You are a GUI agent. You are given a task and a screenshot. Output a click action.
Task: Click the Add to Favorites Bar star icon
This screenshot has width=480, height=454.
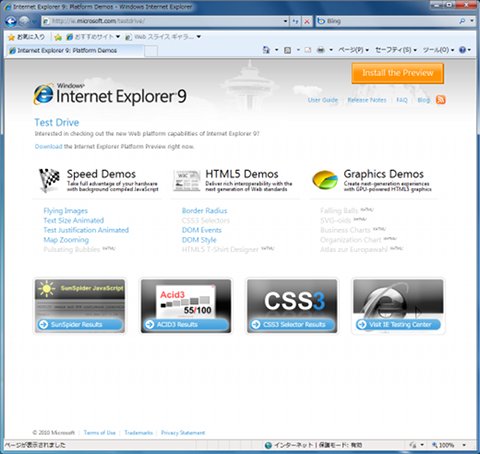click(58, 37)
